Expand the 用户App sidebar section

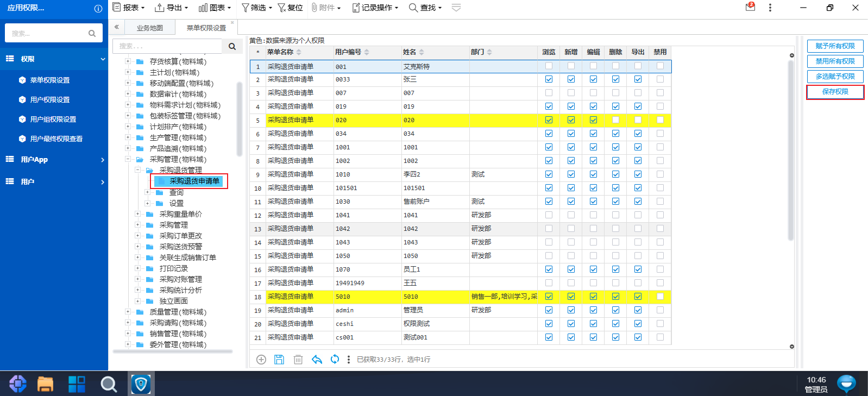[x=54, y=160]
